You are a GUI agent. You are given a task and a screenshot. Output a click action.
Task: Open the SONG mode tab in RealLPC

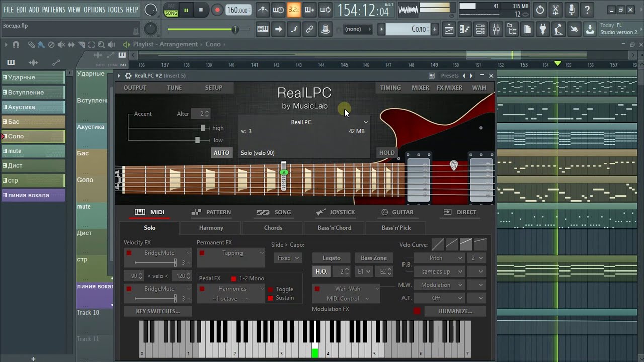pos(274,212)
